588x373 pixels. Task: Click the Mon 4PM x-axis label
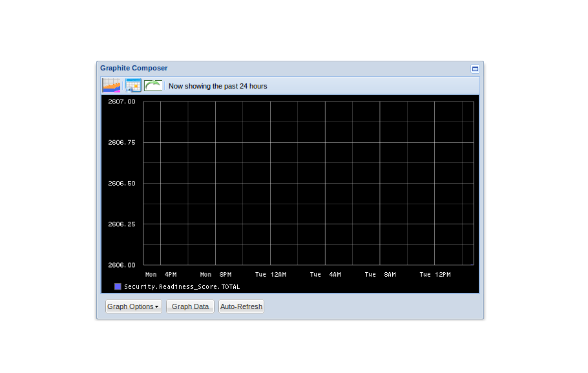point(161,275)
